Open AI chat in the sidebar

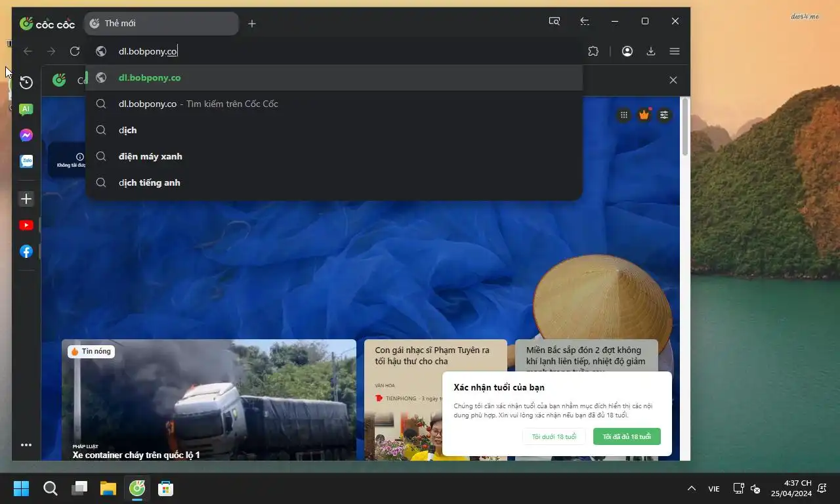(26, 109)
